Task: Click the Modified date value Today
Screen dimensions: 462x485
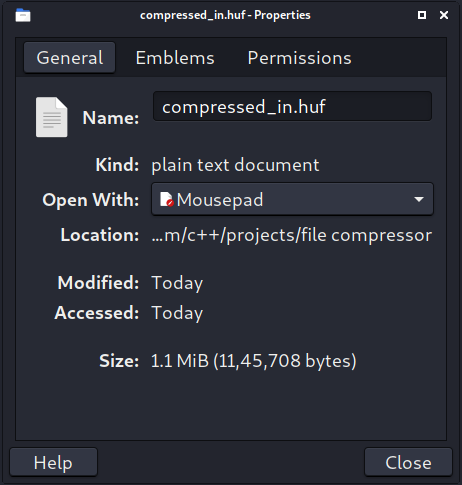Action: (x=177, y=283)
